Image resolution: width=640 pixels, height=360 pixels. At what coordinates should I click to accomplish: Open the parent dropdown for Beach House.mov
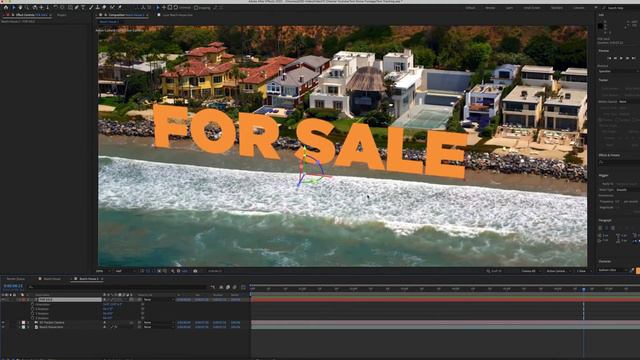point(158,327)
